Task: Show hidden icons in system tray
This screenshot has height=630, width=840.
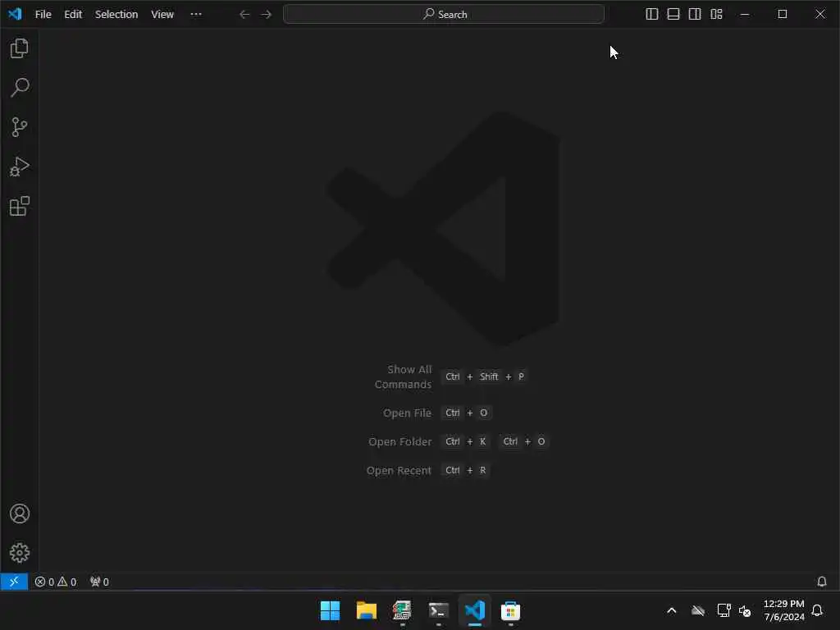Action: point(671,610)
